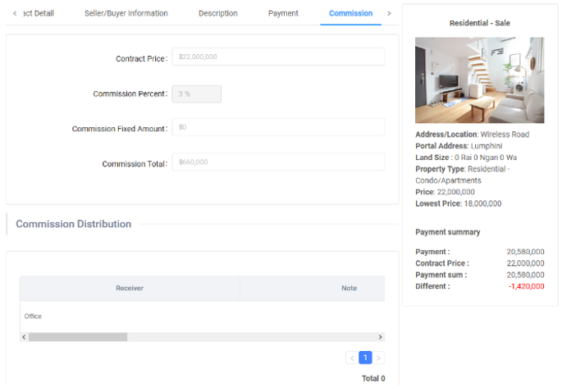This screenshot has height=392, width=562.
Task: Click the horizontal scrollbar thumb
Action: (78, 337)
